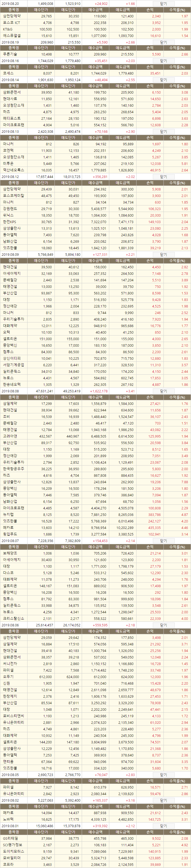Click the 써니전자 stock name

pyautogui.click(x=10, y=663)
